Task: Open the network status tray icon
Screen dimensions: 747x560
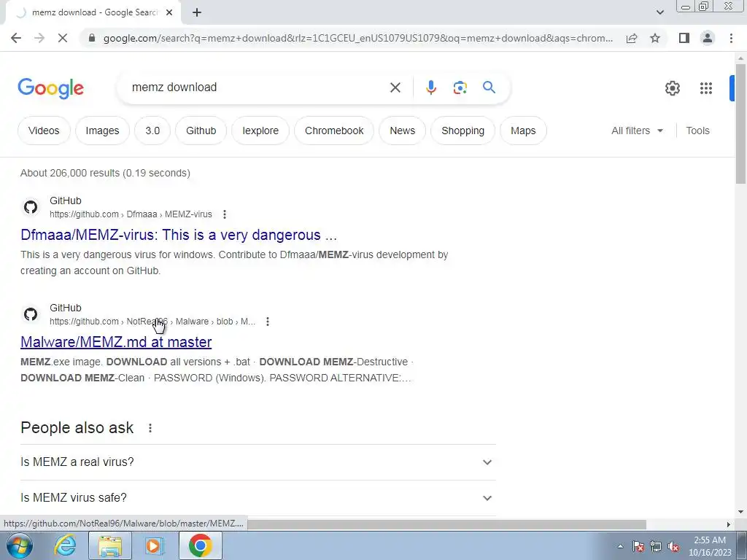Action: 656,546
